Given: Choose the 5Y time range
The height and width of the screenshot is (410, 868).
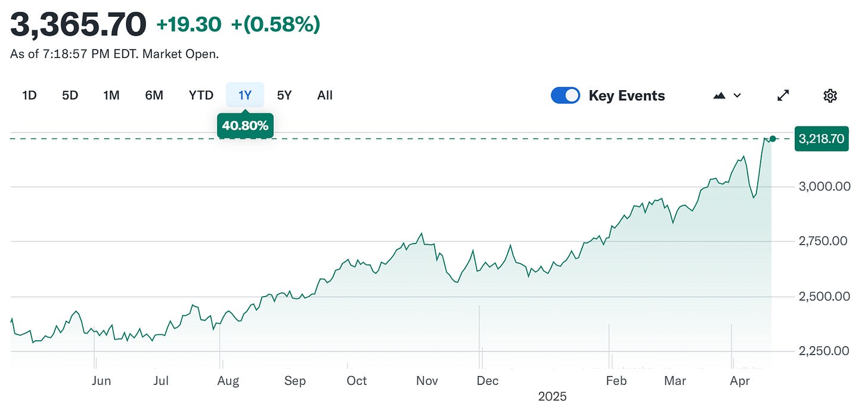Looking at the screenshot, I should tap(284, 95).
